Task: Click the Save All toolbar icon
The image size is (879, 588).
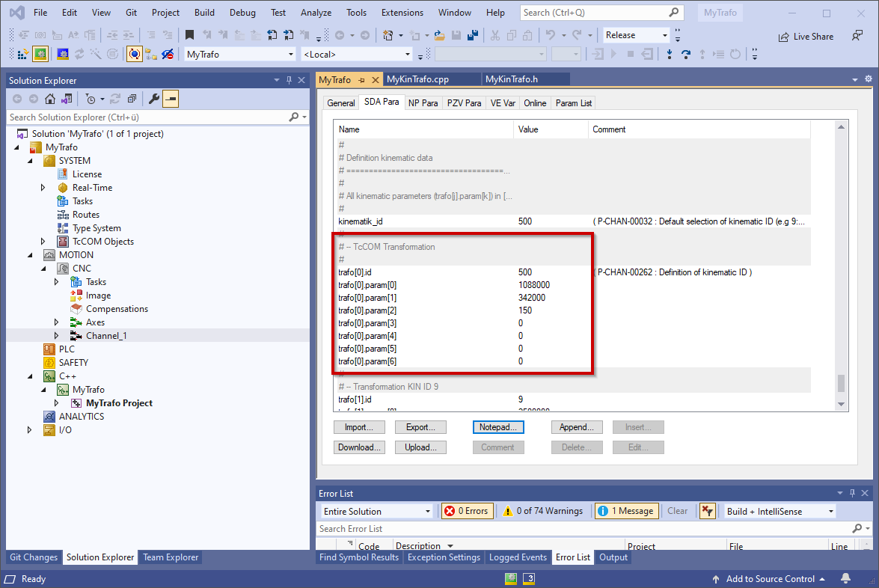Action: [x=473, y=35]
